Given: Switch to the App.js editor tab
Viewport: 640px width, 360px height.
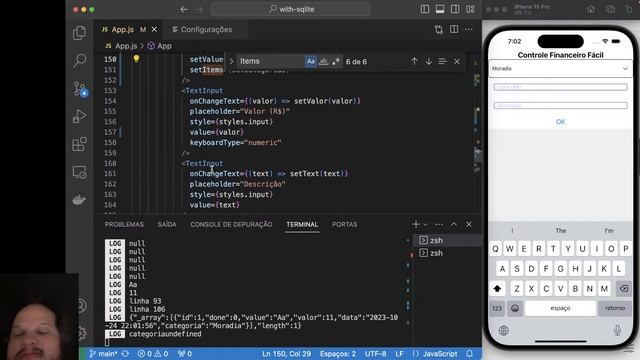Looking at the screenshot, I should click(122, 29).
